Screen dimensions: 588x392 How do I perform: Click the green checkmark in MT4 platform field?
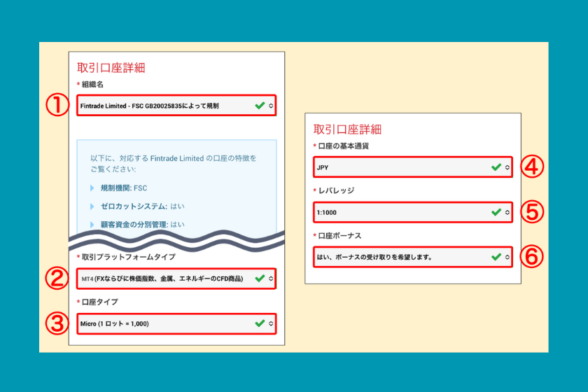[x=260, y=279]
